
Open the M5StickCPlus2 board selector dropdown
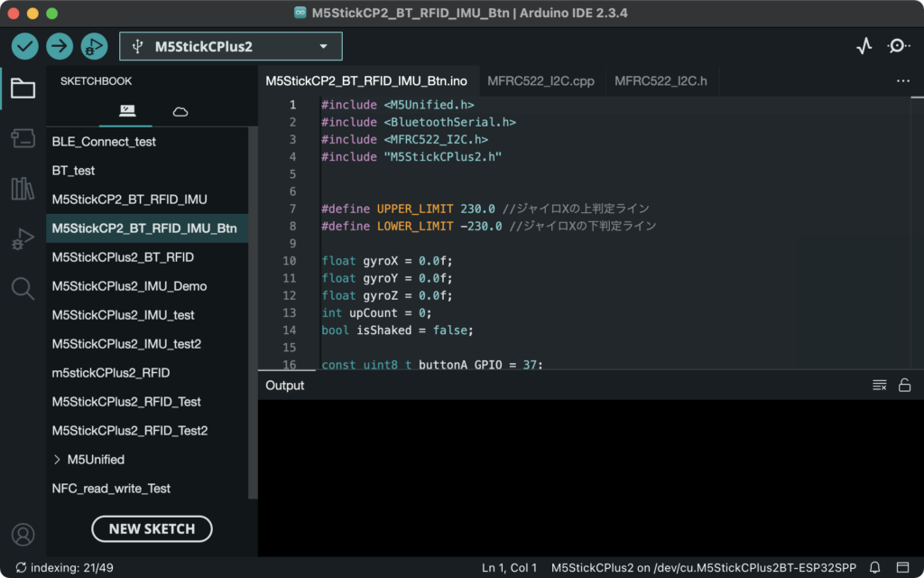pyautogui.click(x=231, y=46)
